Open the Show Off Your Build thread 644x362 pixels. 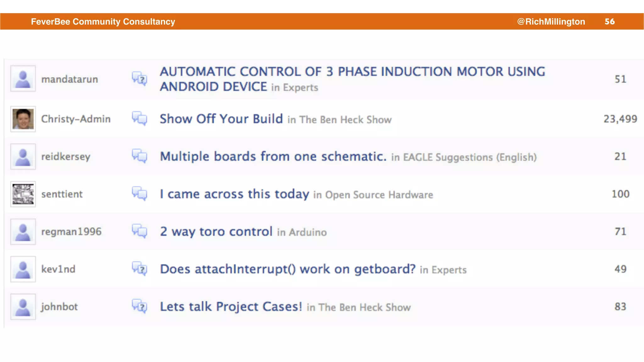221,119
